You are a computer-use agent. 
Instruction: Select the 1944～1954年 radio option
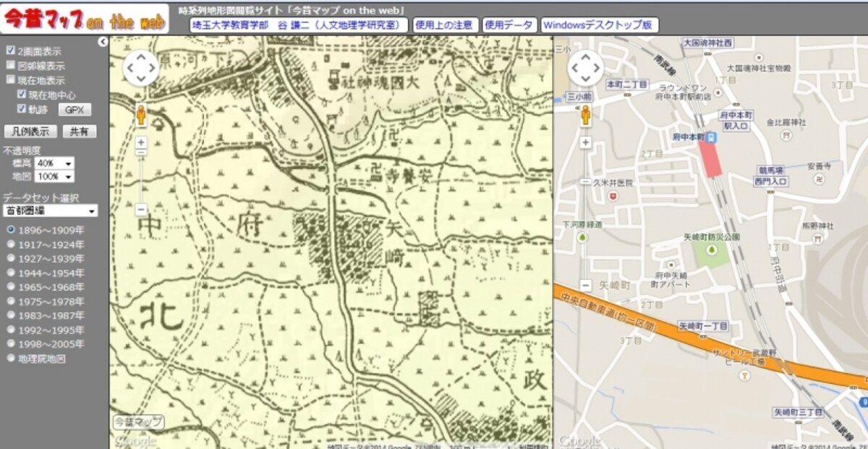[11, 273]
